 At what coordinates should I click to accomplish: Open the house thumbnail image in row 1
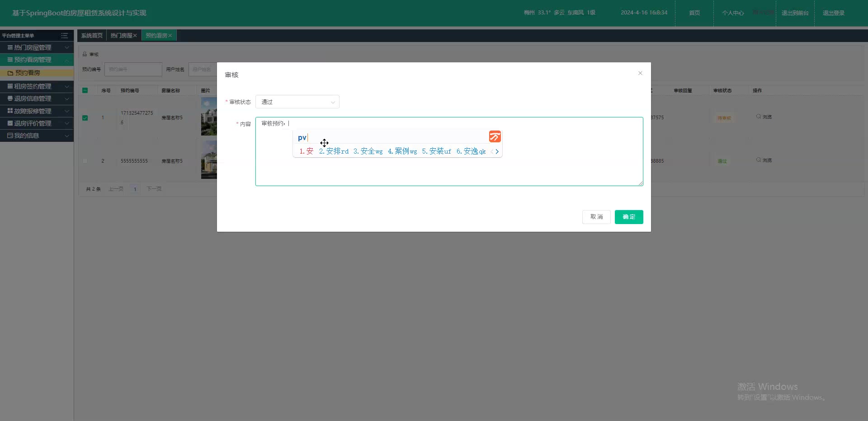pos(209,116)
